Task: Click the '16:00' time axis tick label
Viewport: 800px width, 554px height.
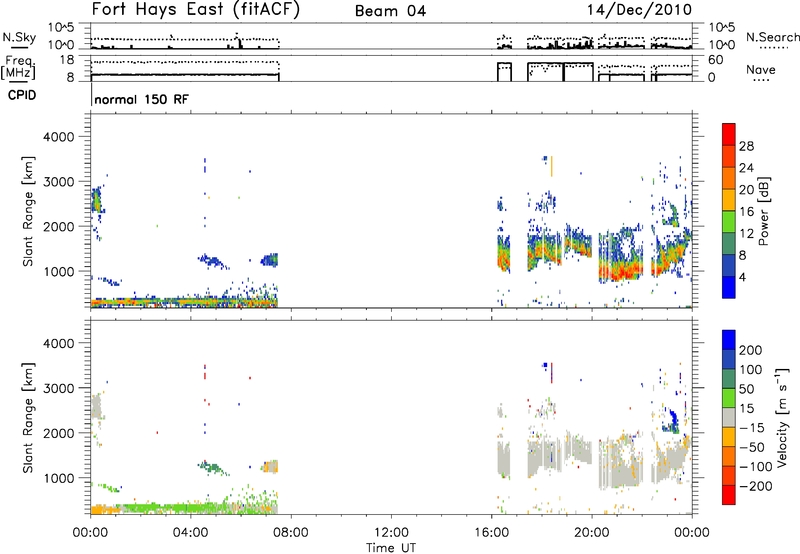Action: tap(491, 533)
